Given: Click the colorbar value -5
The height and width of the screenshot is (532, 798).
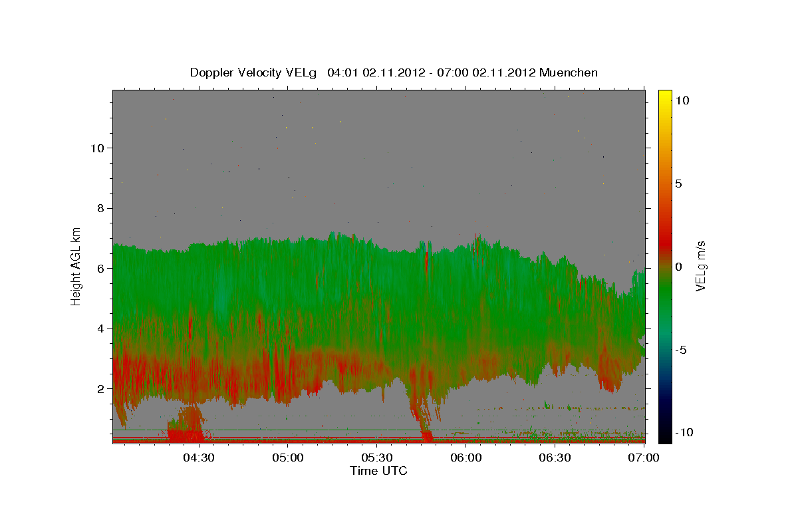Looking at the screenshot, I should click(x=681, y=350).
